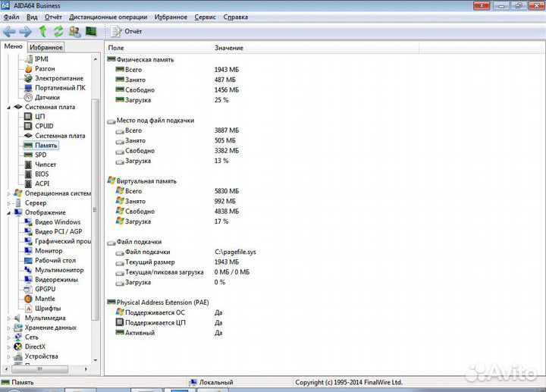Screen dimensions: 546x392
Task: Expand the Мультимедиа node
Action: [x=8, y=318]
